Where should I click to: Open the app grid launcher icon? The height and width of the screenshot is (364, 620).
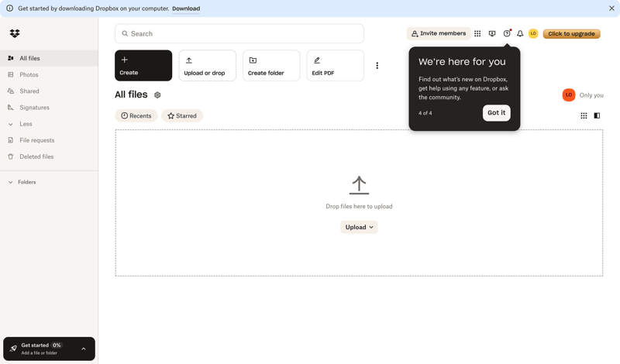477,33
